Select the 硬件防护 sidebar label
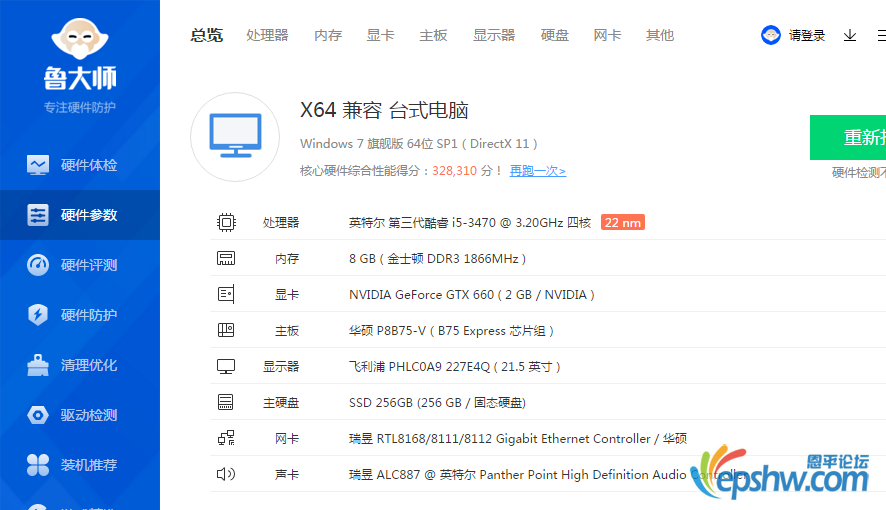 click(89, 315)
